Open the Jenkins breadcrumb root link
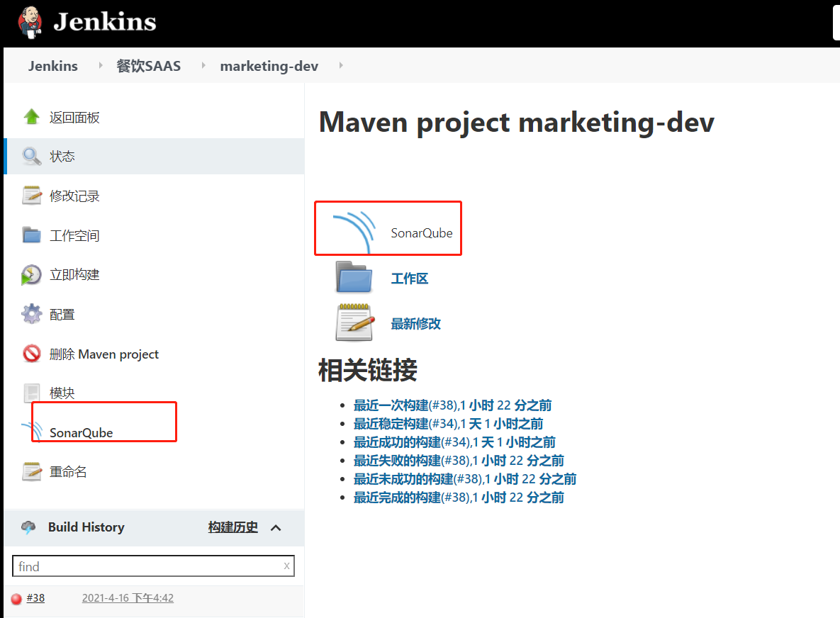840x618 pixels. click(53, 66)
